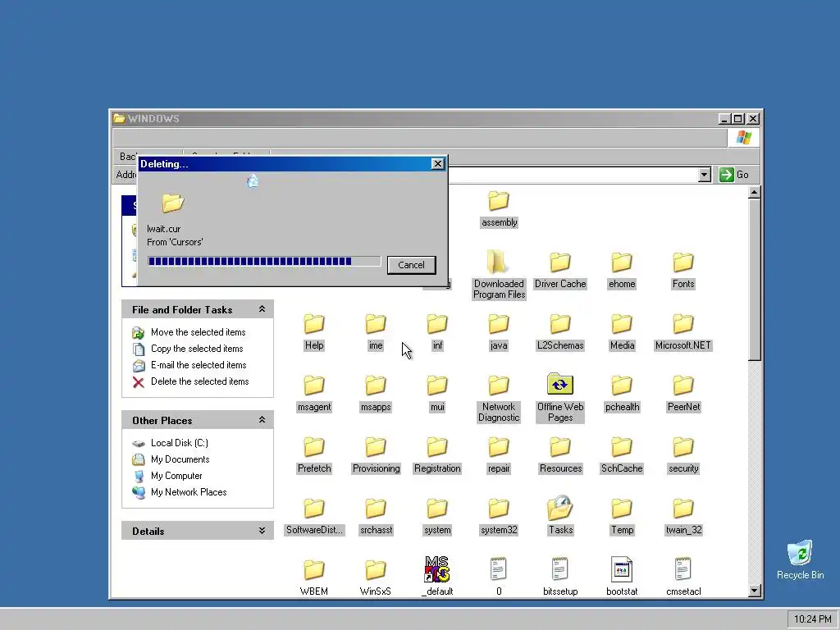This screenshot has width=840, height=630.
Task: Select the msapps folder
Action: (x=376, y=394)
